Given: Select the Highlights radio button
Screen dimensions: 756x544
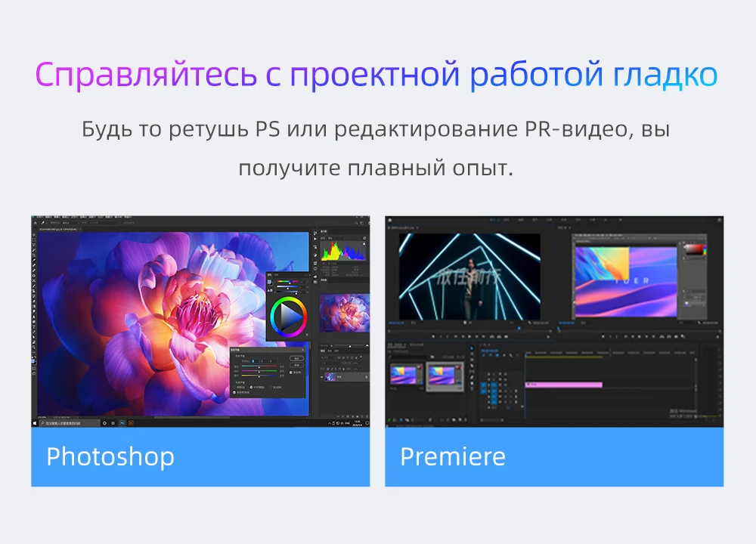Looking at the screenshot, I should point(271,388).
